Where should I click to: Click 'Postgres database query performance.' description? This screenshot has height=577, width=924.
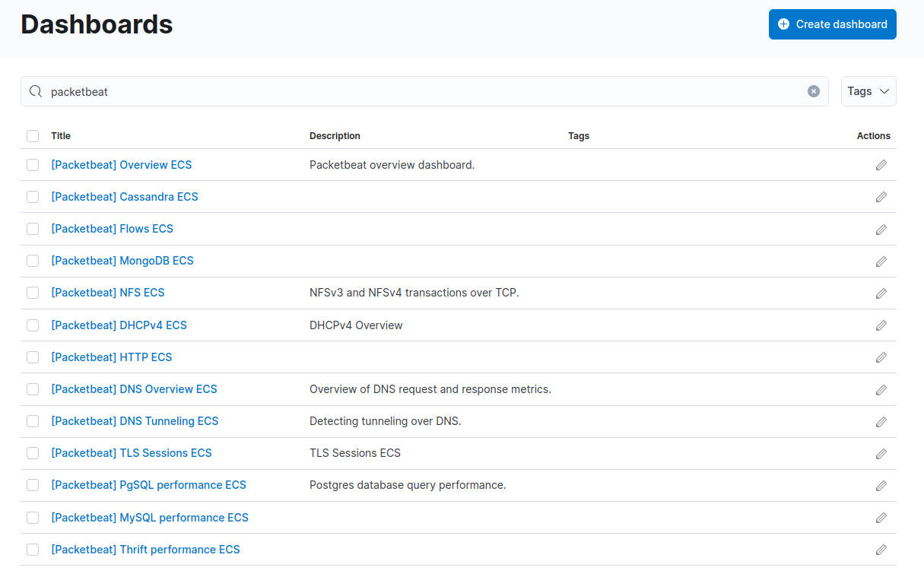408,485
